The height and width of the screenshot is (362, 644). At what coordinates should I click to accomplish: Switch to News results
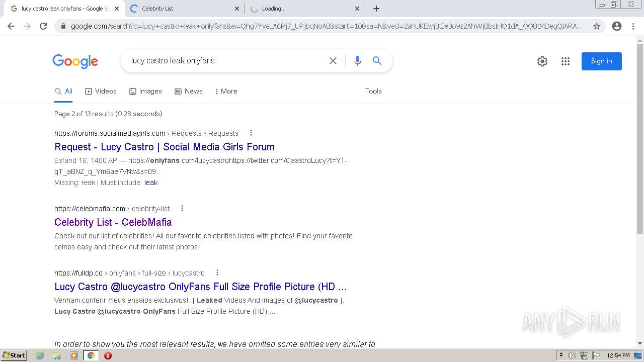pyautogui.click(x=189, y=92)
